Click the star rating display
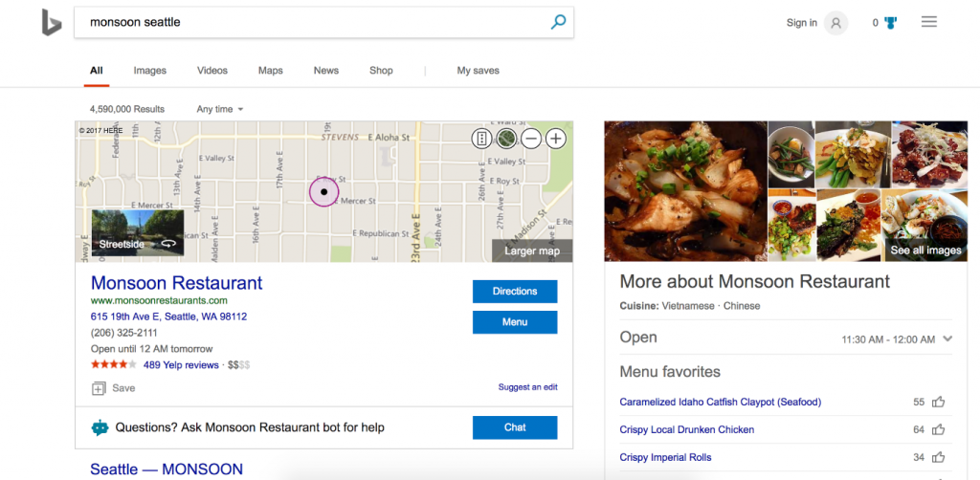The image size is (980, 480). (114, 364)
